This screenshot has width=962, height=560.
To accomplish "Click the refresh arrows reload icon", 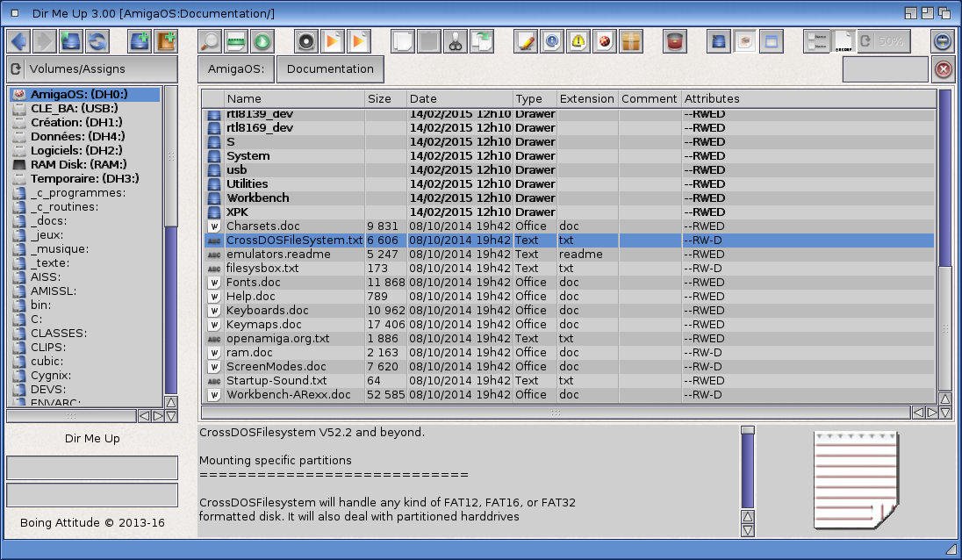I will pyautogui.click(x=97, y=41).
